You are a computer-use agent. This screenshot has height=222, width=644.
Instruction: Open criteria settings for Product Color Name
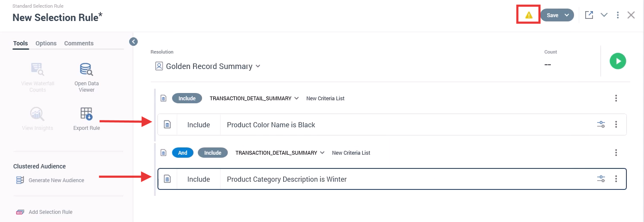pos(601,125)
